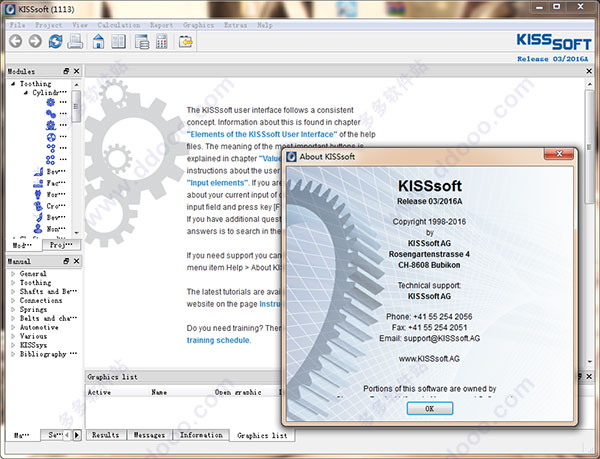Collapse the Toothing node in Modules tree

13,83
